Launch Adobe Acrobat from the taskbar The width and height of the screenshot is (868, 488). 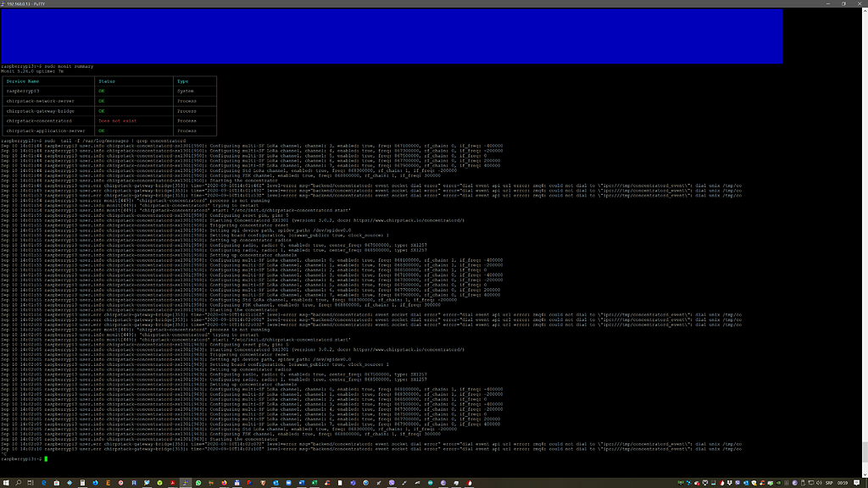pos(173,481)
